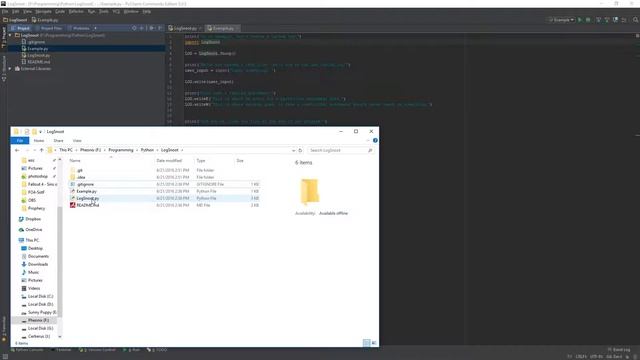This screenshot has height=360, width=640.
Task: Sort by Date modified column header
Action: pos(169,160)
